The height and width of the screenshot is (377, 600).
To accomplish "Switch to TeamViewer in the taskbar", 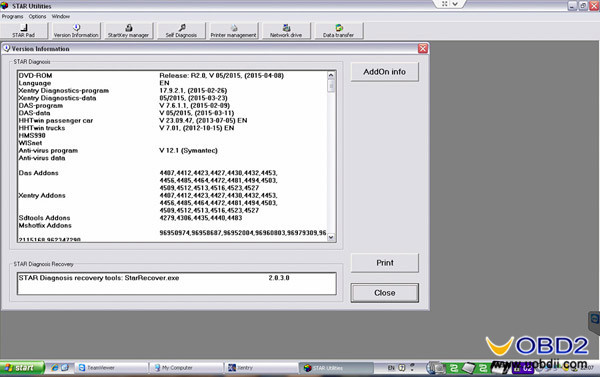I will 111,368.
